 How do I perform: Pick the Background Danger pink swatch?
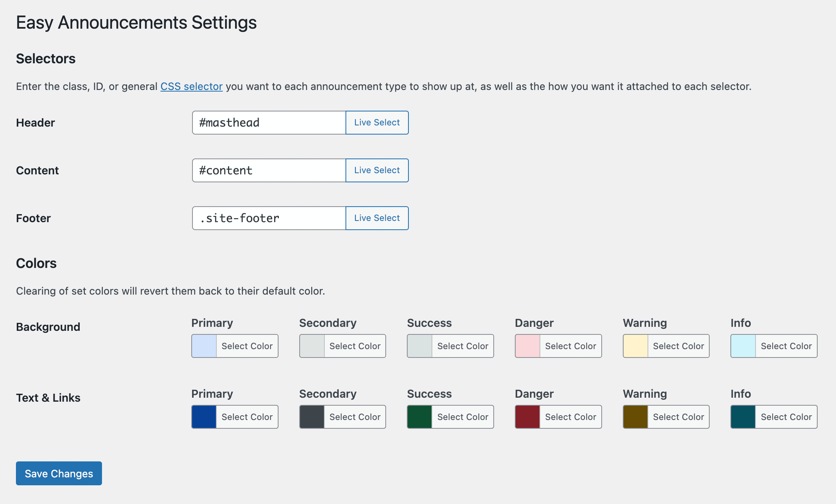[528, 346]
